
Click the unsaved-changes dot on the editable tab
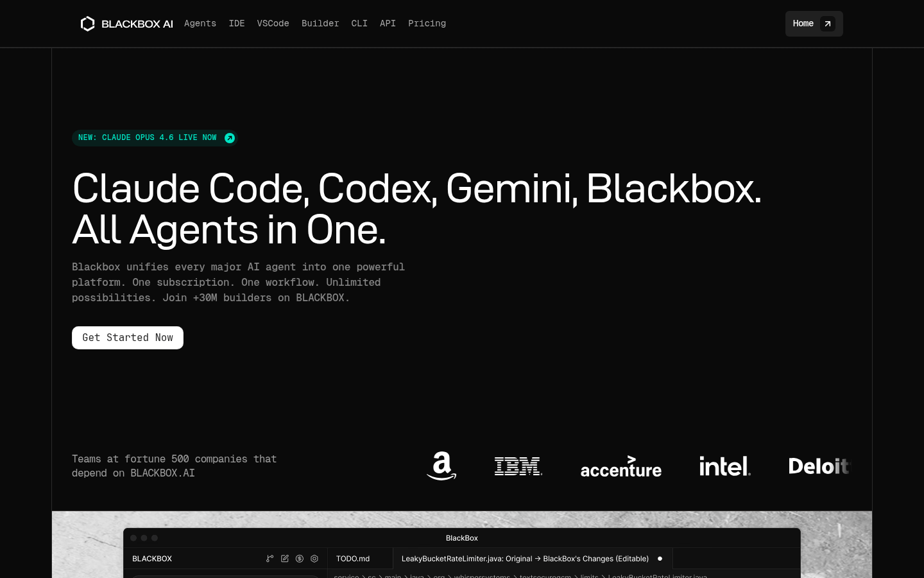point(660,559)
